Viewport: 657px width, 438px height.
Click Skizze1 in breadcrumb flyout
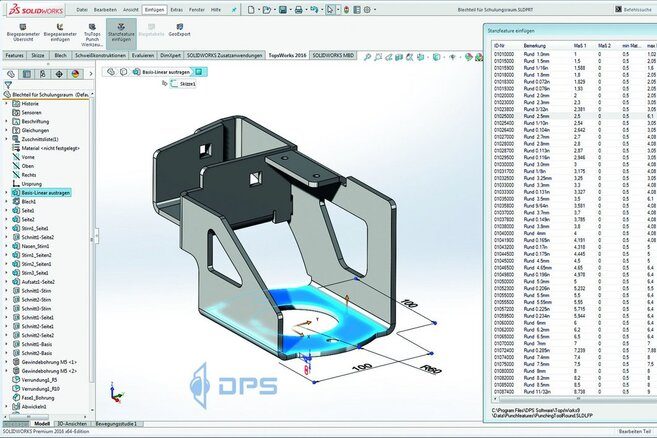(x=184, y=84)
